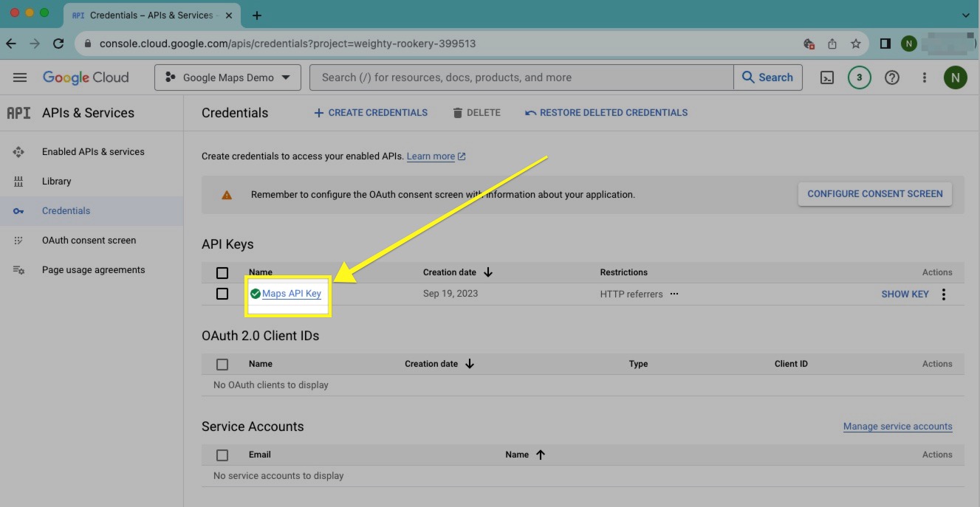Image resolution: width=980 pixels, height=507 pixels.
Task: Open Manage service accounts link
Action: click(897, 427)
